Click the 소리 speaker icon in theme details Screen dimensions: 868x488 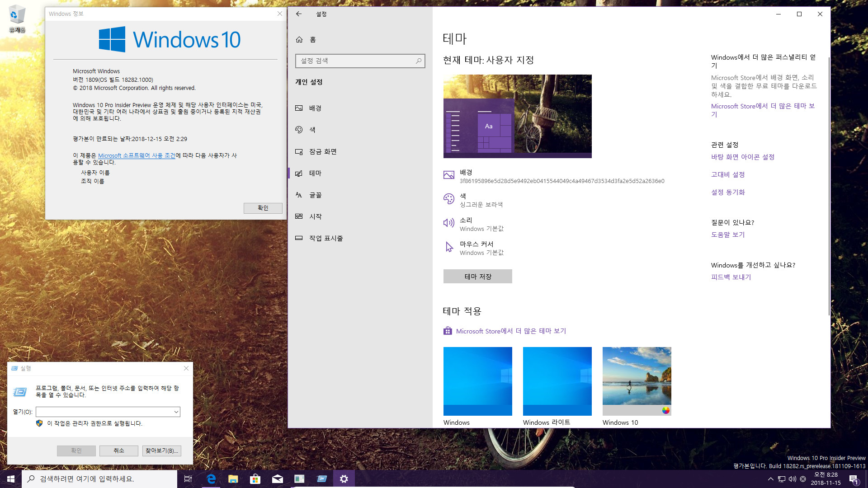click(449, 223)
